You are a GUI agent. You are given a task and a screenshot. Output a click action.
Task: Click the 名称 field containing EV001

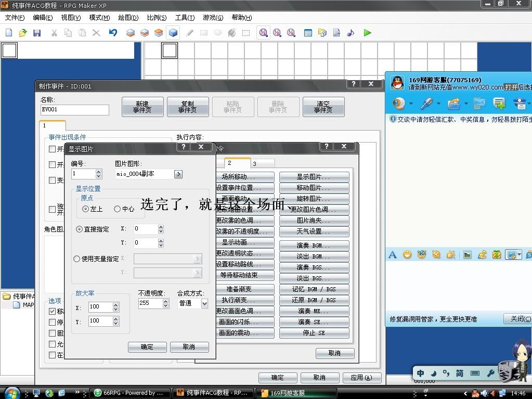(75, 110)
